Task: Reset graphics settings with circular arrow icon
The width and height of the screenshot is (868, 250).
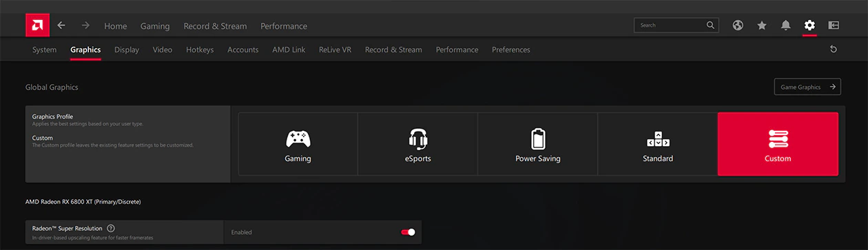Action: pos(834,50)
